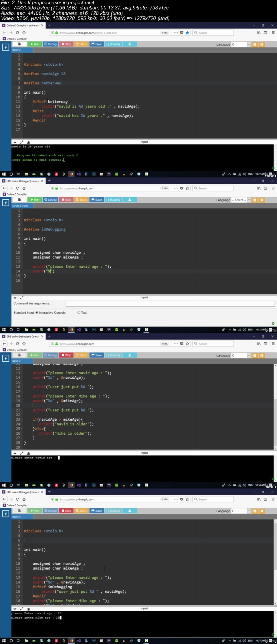This screenshot has height=644, width=277.
Task: Click the browser back arrow in the 10:37 AM frame
Action: (4, 499)
